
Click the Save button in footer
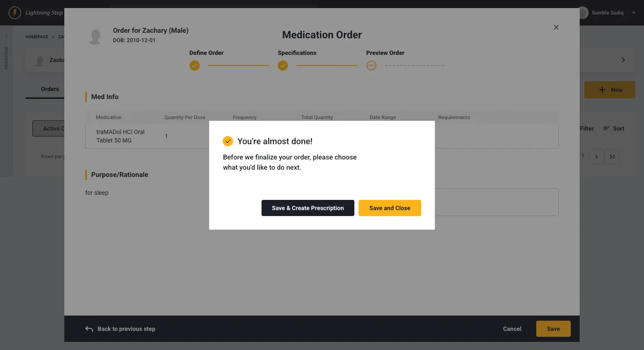click(x=553, y=329)
